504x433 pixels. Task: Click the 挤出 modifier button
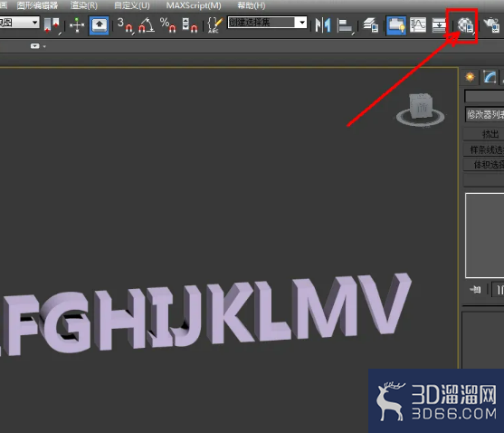point(484,134)
